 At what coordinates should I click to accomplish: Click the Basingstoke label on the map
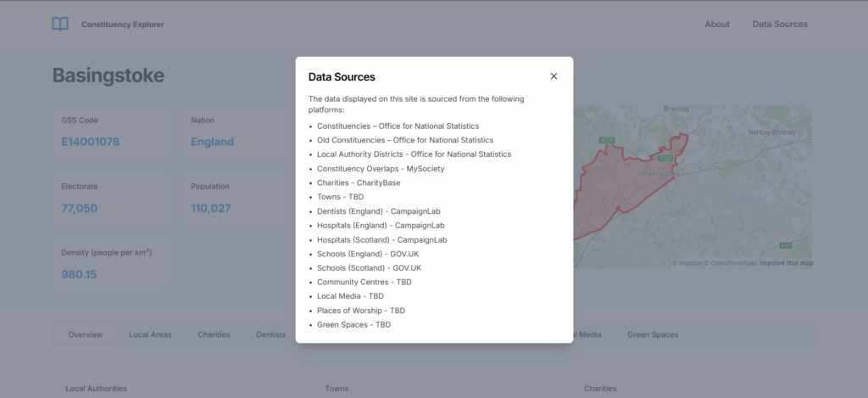(x=661, y=173)
